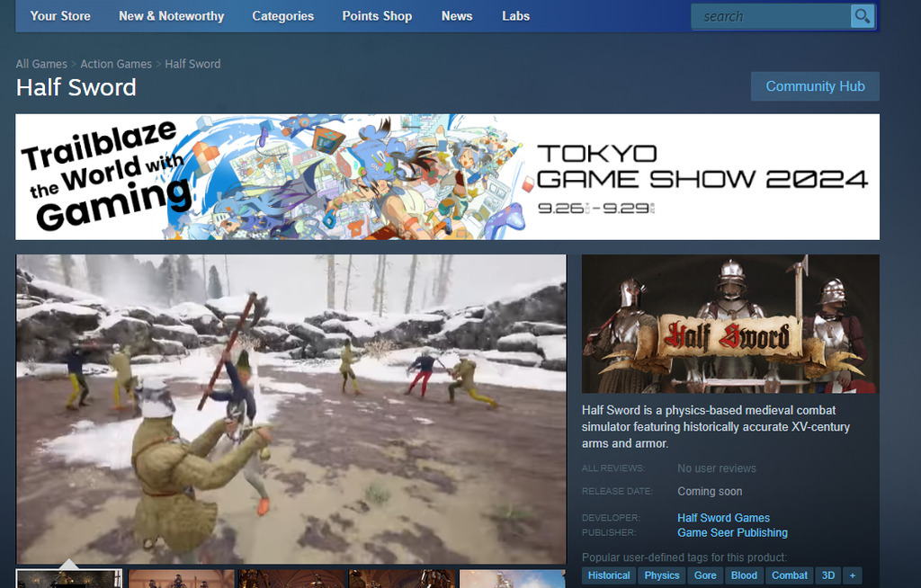
Task: Expand the Categories menu
Action: (x=282, y=16)
